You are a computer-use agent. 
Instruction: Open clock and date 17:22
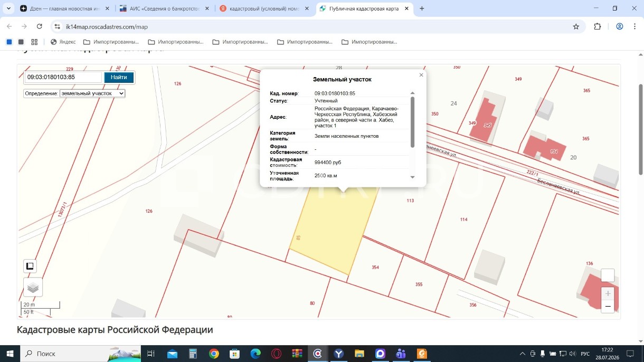click(607, 354)
